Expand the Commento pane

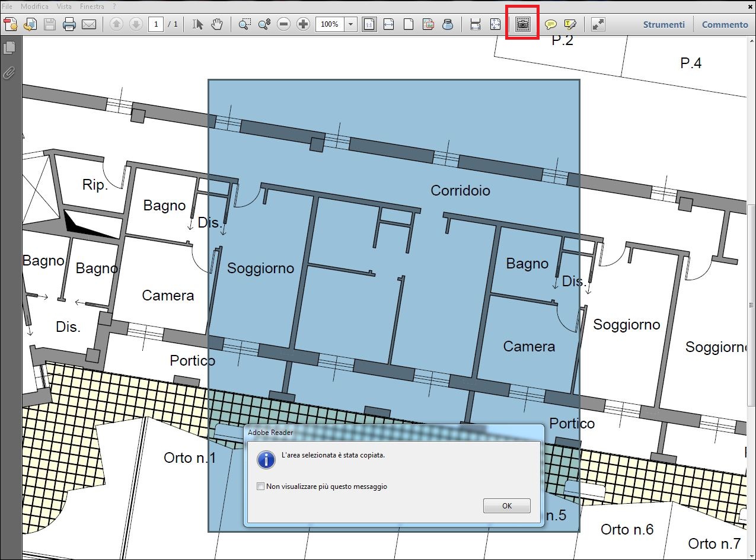pyautogui.click(x=725, y=24)
